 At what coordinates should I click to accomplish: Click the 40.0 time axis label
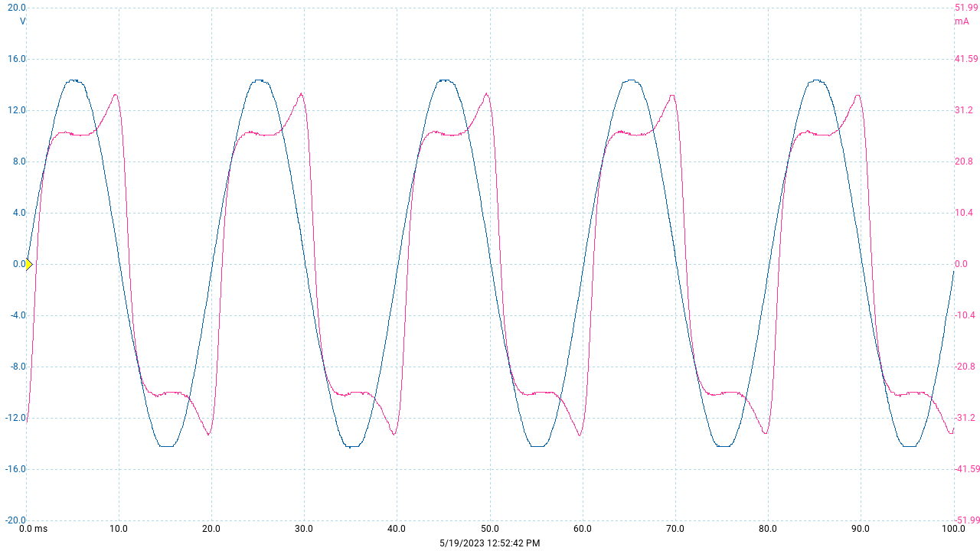pos(397,529)
